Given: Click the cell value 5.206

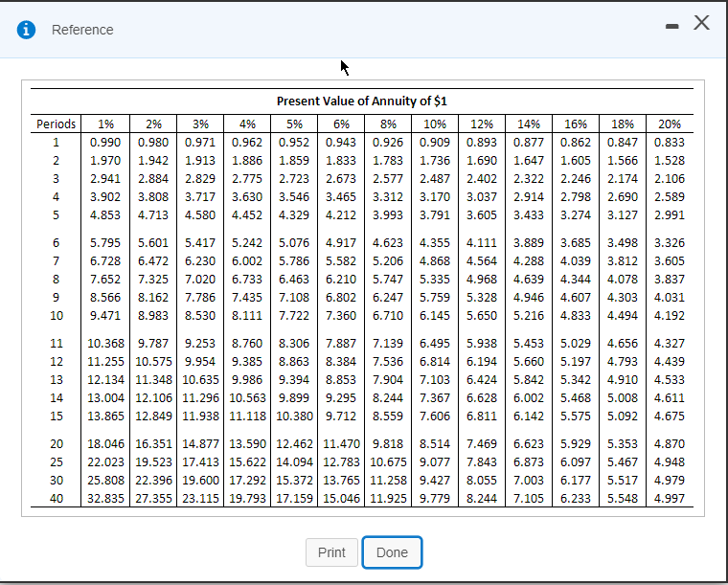Looking at the screenshot, I should coord(388,261).
